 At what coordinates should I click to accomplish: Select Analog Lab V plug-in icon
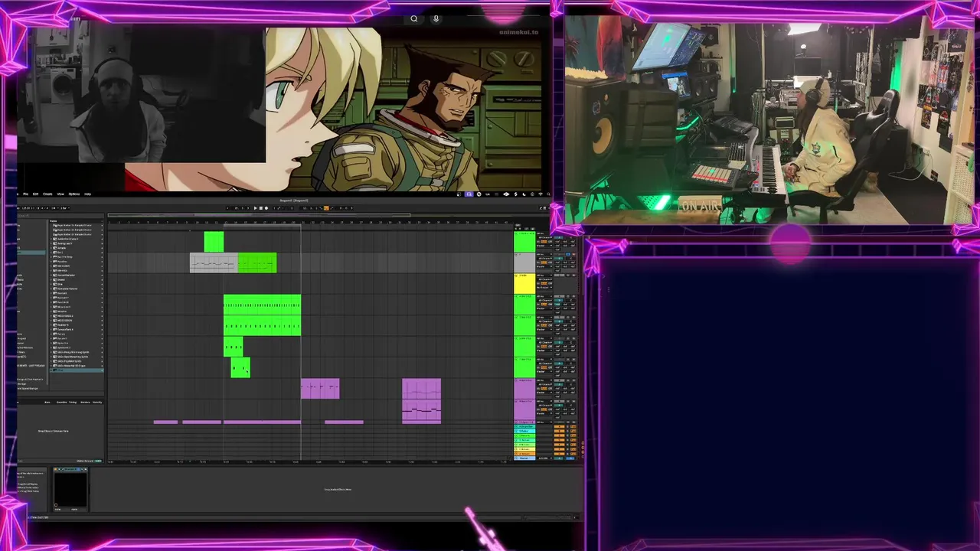click(55, 243)
